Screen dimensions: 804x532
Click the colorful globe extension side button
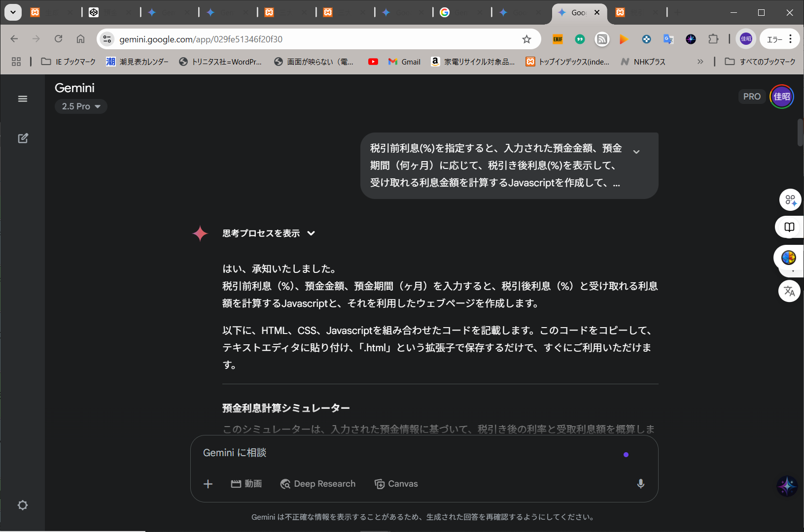pyautogui.click(x=789, y=257)
